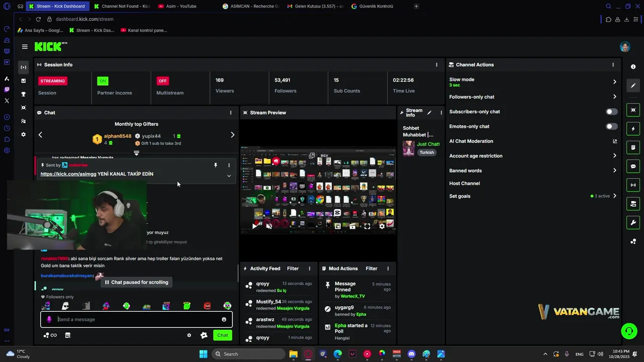Open the community people sidebar icon
The image size is (644, 362).
(23, 121)
